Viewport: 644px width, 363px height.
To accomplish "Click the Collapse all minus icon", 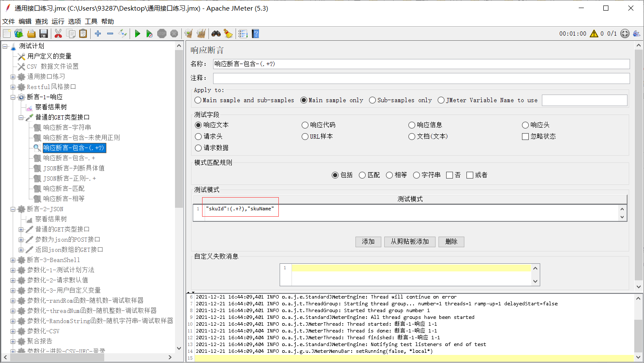I will tap(110, 34).
